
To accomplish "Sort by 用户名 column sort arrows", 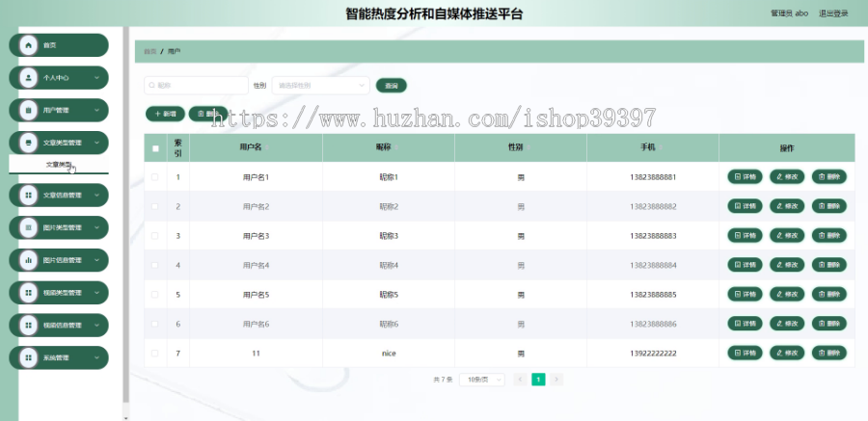I will point(267,147).
